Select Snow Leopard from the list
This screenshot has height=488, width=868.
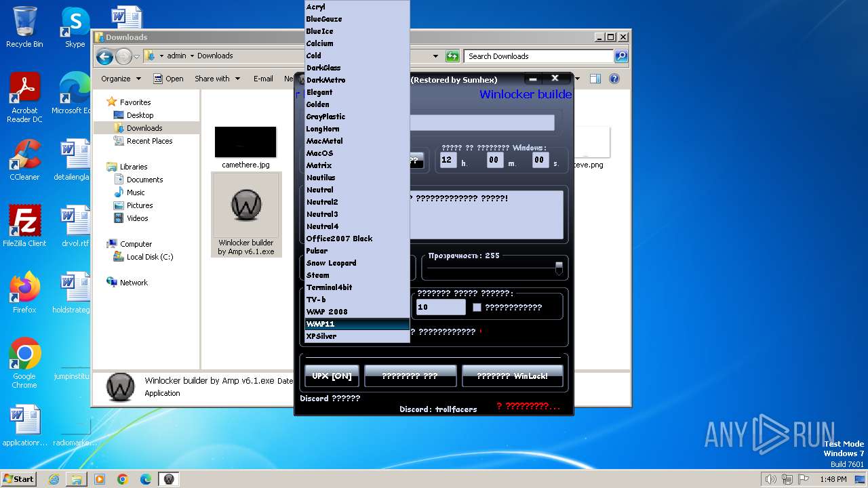point(357,263)
